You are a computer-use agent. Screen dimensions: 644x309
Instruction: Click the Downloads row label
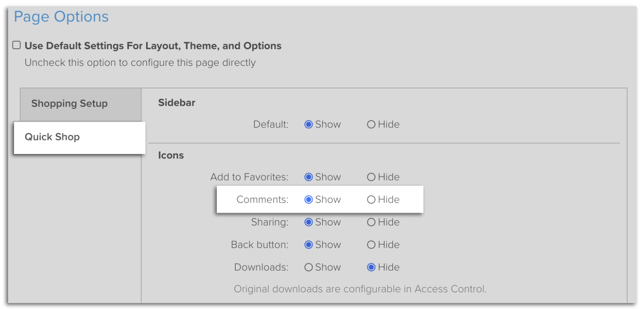(261, 267)
